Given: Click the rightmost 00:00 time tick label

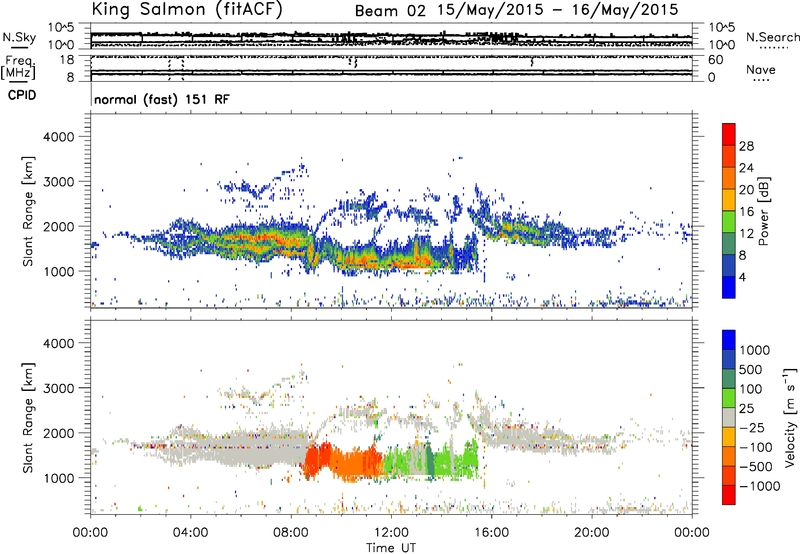Looking at the screenshot, I should coord(692,533).
